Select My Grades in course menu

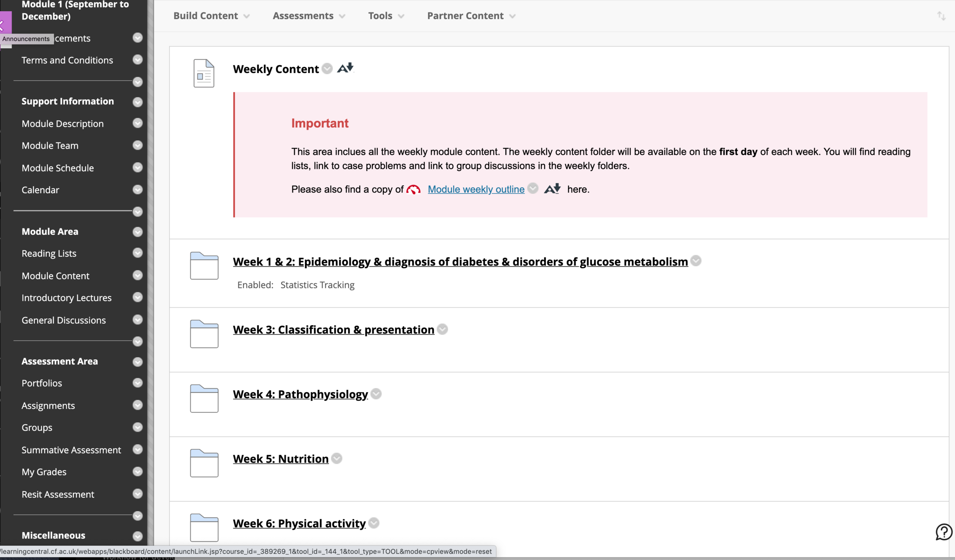[x=44, y=472]
